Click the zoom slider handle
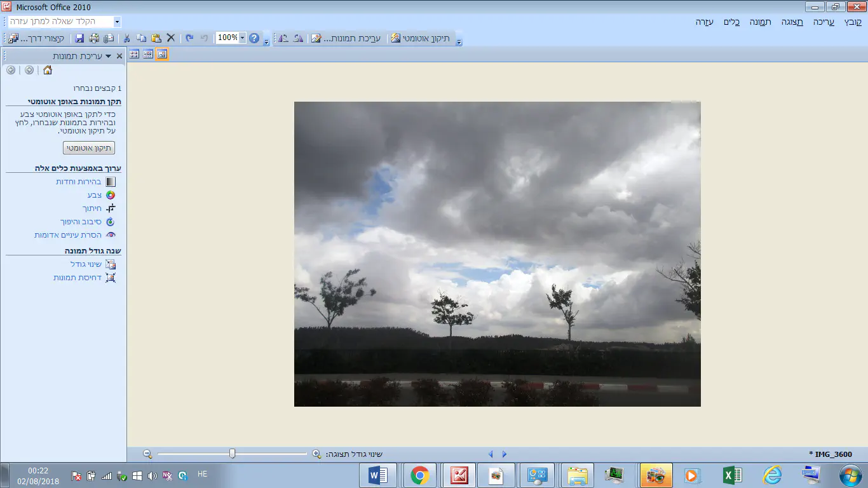 point(232,454)
